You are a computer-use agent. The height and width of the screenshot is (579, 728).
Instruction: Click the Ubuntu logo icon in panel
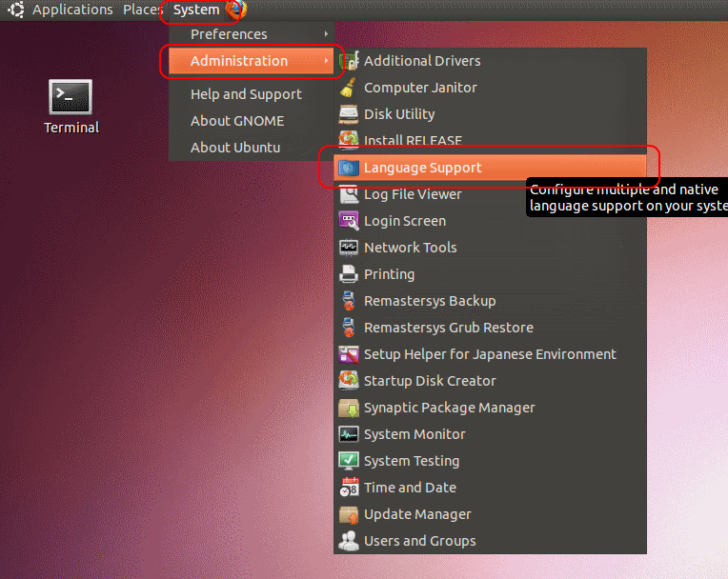coord(16,10)
